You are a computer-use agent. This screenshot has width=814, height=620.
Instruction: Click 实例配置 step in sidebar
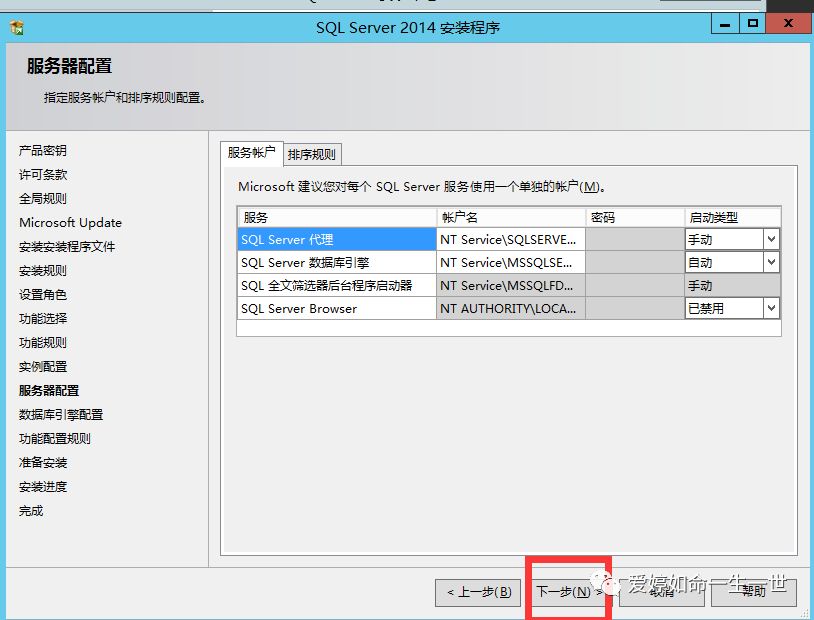(43, 367)
